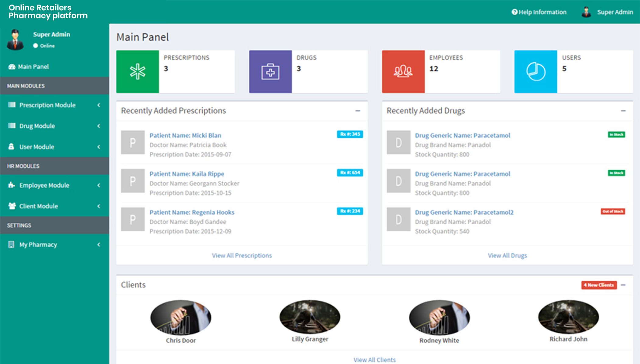Open the Client Module menu item
Viewport: 640px width, 364px height.
tap(55, 206)
